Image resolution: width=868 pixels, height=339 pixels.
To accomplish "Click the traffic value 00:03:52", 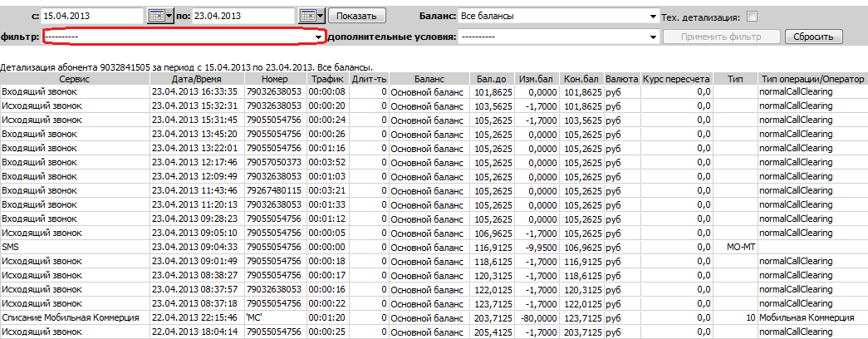I will (x=326, y=162).
